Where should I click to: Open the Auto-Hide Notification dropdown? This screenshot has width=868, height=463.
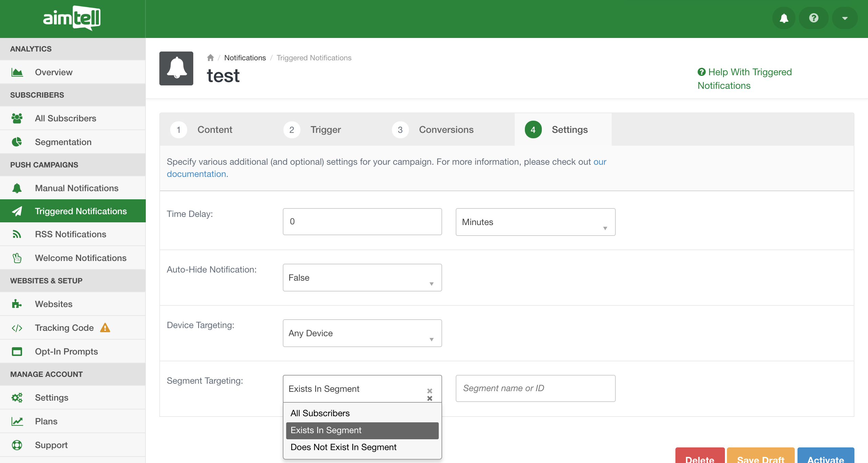tap(362, 277)
